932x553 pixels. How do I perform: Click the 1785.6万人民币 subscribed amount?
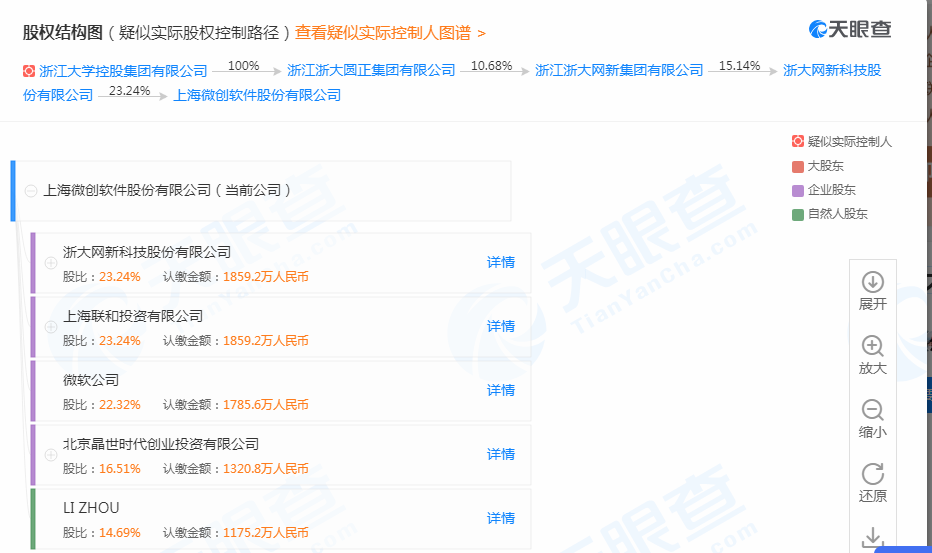point(266,405)
